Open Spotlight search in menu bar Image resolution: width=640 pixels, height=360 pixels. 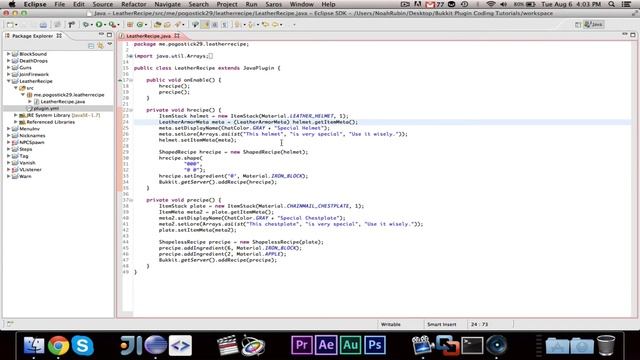(611, 4)
